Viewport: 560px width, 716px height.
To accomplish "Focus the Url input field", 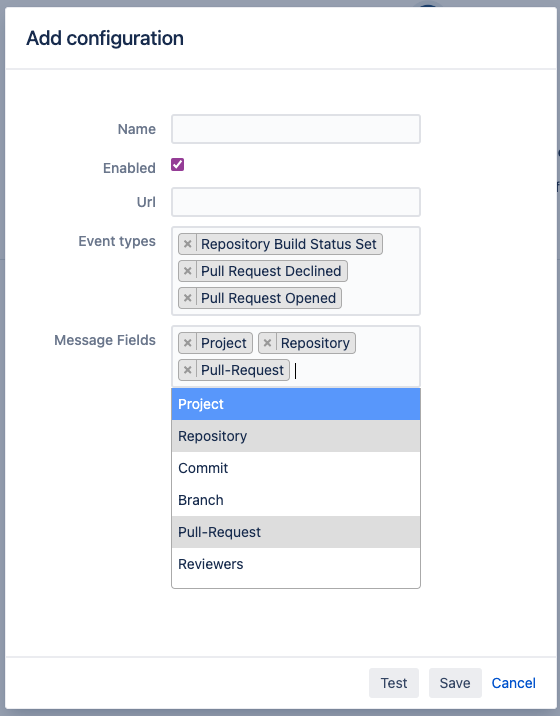I will (x=296, y=202).
